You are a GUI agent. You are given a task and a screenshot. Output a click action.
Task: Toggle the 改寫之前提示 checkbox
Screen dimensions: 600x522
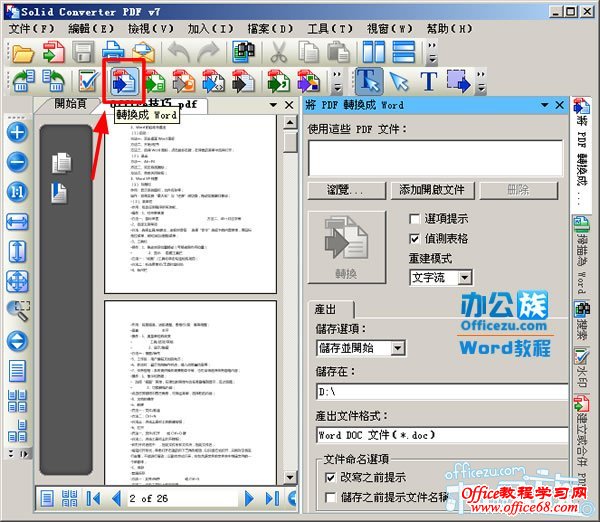330,478
